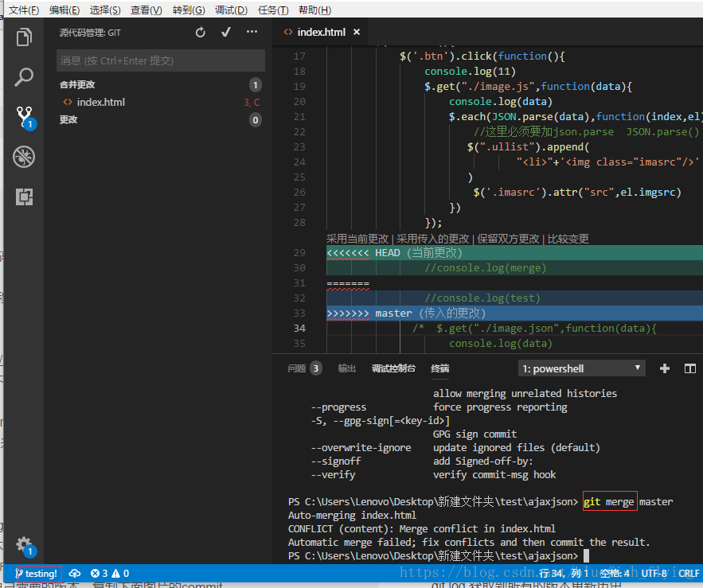Click the testing! branch in status bar
This screenshot has width=703, height=588.
pos(37,574)
